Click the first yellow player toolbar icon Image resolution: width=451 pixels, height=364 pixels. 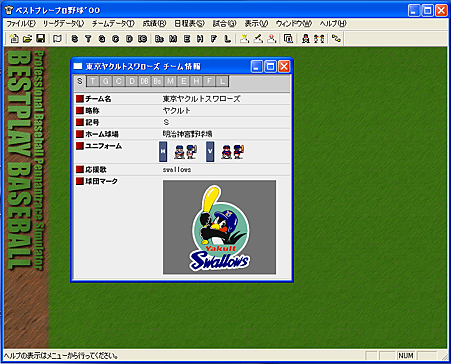(244, 39)
